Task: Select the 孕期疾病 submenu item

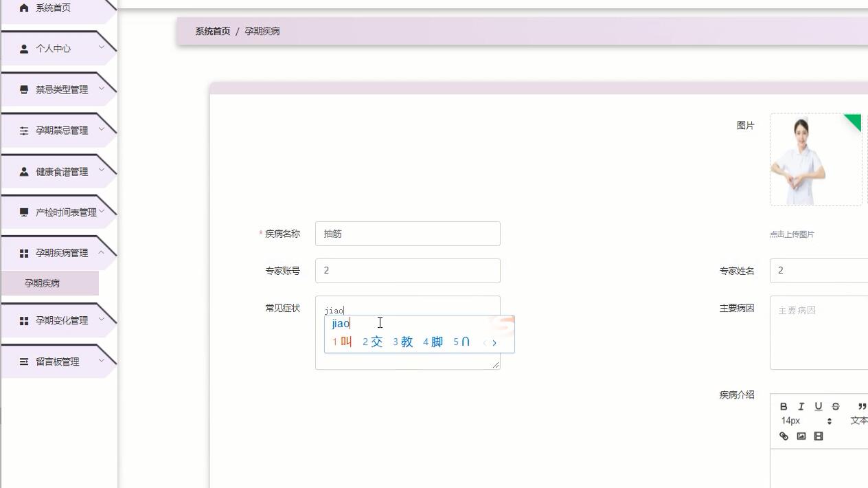Action: (x=50, y=283)
